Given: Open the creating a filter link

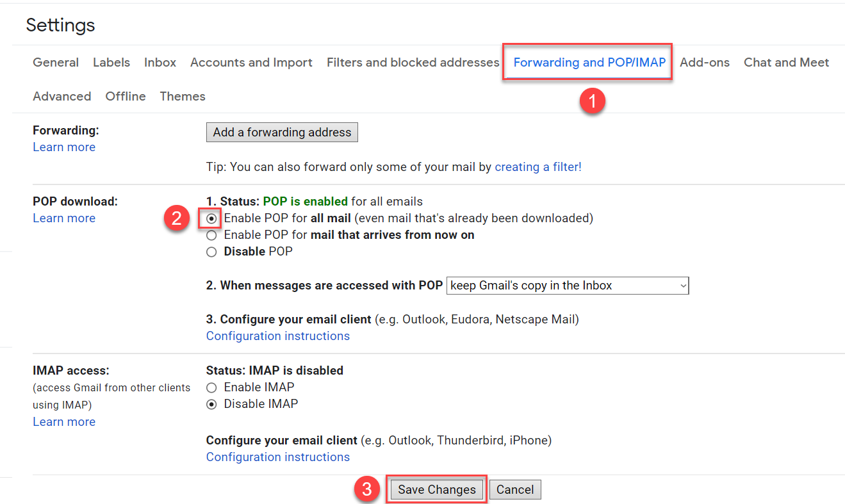Looking at the screenshot, I should [x=538, y=167].
